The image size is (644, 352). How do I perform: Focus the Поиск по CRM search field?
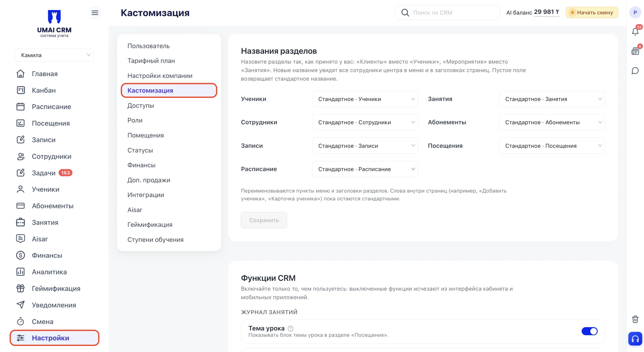point(447,12)
